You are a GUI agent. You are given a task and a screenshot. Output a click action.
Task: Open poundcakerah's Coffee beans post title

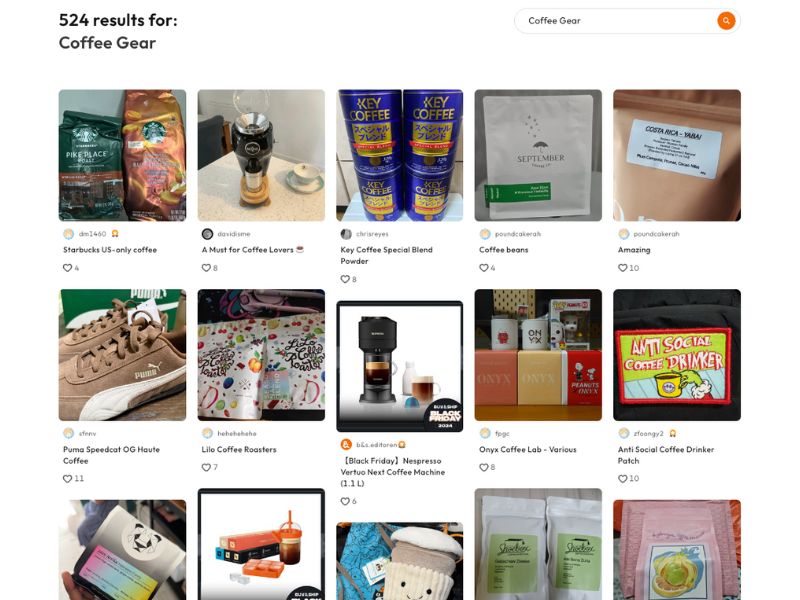tap(504, 250)
